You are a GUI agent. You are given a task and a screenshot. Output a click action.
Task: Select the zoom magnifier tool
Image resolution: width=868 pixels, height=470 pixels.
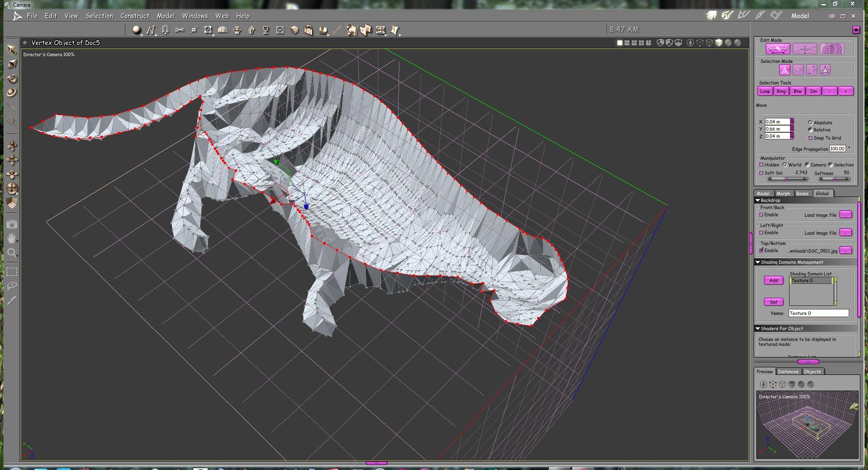click(x=12, y=253)
